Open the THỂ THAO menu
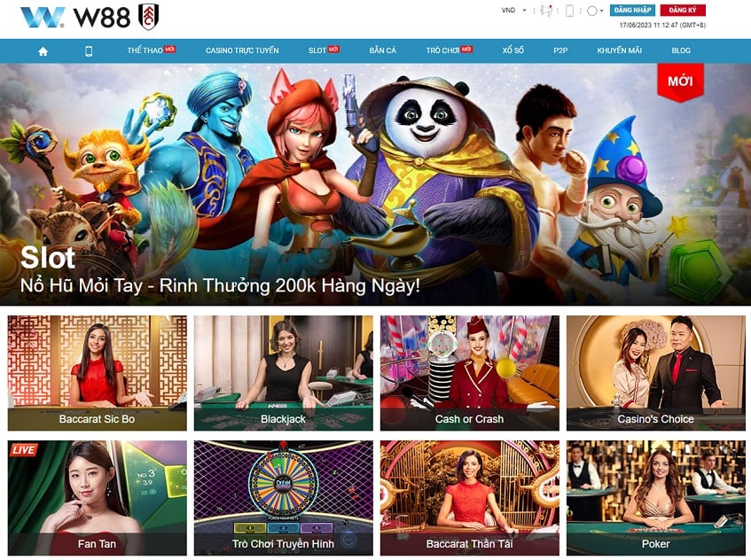This screenshot has height=560, width=751. (x=151, y=51)
